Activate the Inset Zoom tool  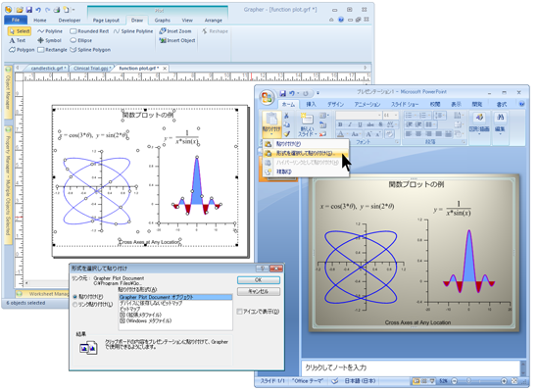click(175, 31)
